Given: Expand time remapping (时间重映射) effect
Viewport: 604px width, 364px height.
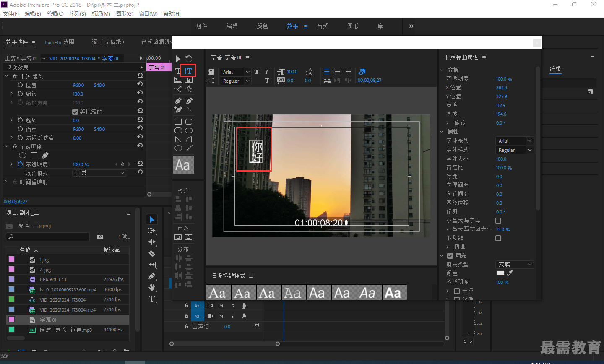Looking at the screenshot, I should (x=6, y=182).
